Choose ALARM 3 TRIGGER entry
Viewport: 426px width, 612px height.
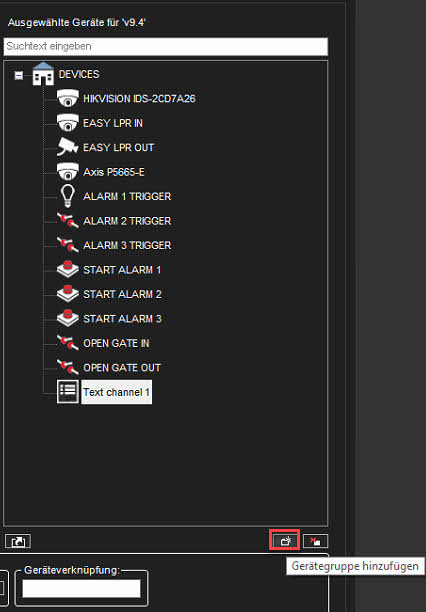(127, 245)
